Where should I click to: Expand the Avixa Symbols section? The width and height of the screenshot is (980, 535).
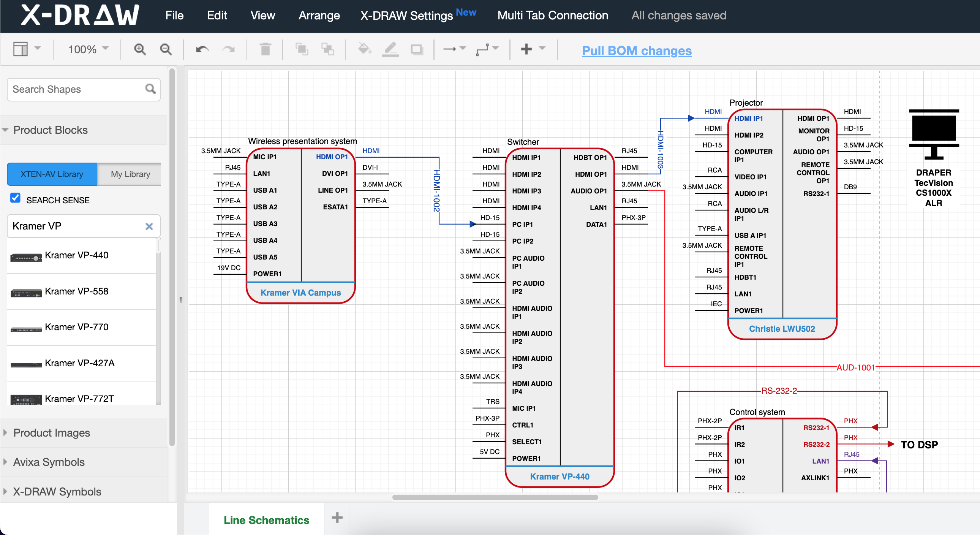[x=49, y=462]
